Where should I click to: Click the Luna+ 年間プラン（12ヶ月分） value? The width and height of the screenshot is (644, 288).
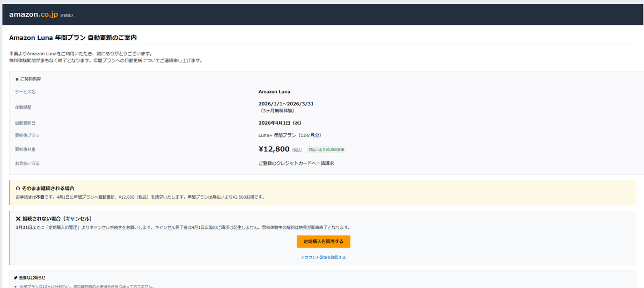tap(290, 135)
